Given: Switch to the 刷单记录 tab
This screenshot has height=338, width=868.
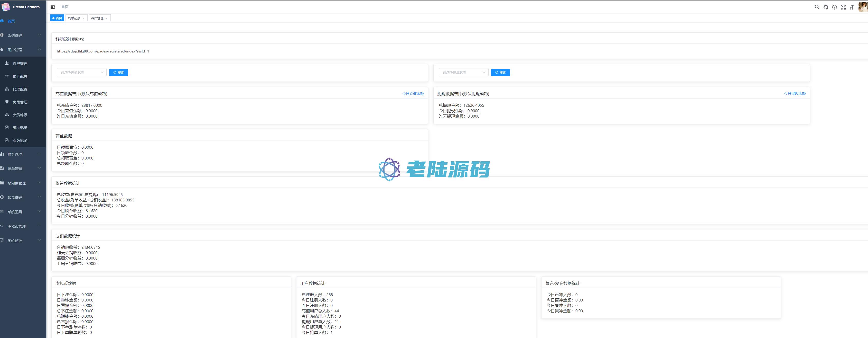Looking at the screenshot, I should [74, 18].
